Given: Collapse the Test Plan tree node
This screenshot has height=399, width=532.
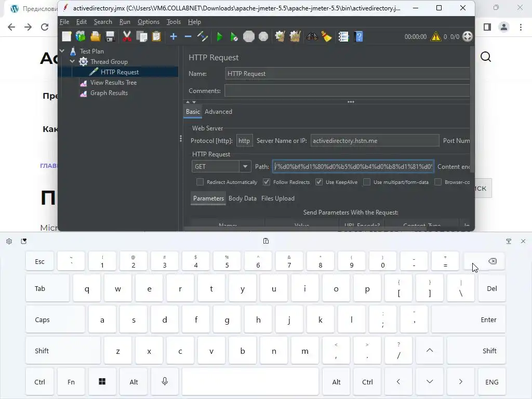Looking at the screenshot, I should coord(62,51).
